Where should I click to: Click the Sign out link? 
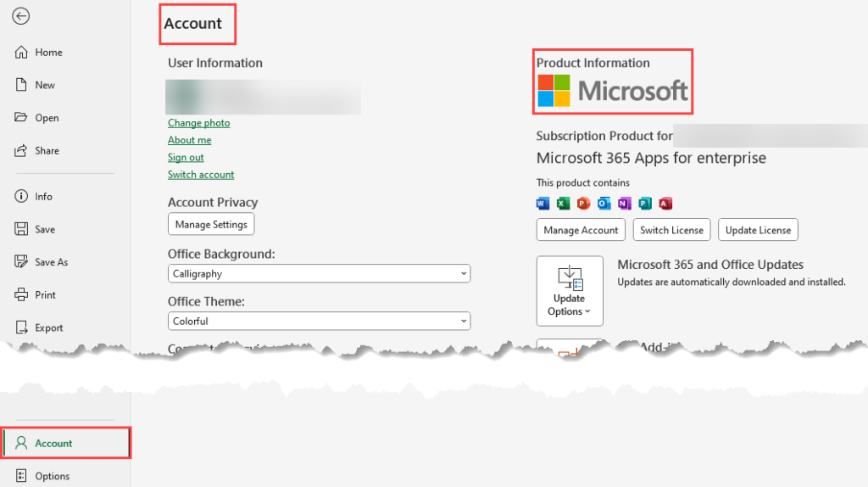186,157
